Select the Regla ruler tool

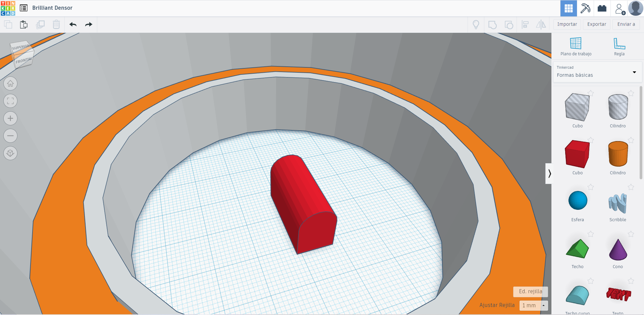tap(619, 47)
